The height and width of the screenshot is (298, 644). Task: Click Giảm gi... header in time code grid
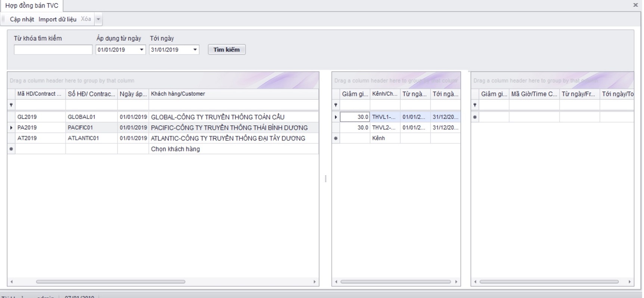pos(494,94)
